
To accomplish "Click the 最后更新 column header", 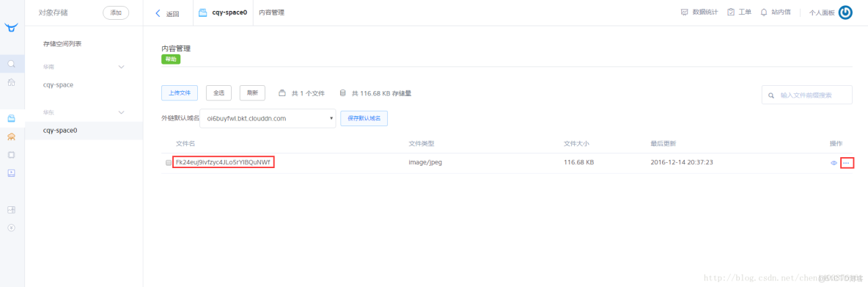I will coord(663,144).
